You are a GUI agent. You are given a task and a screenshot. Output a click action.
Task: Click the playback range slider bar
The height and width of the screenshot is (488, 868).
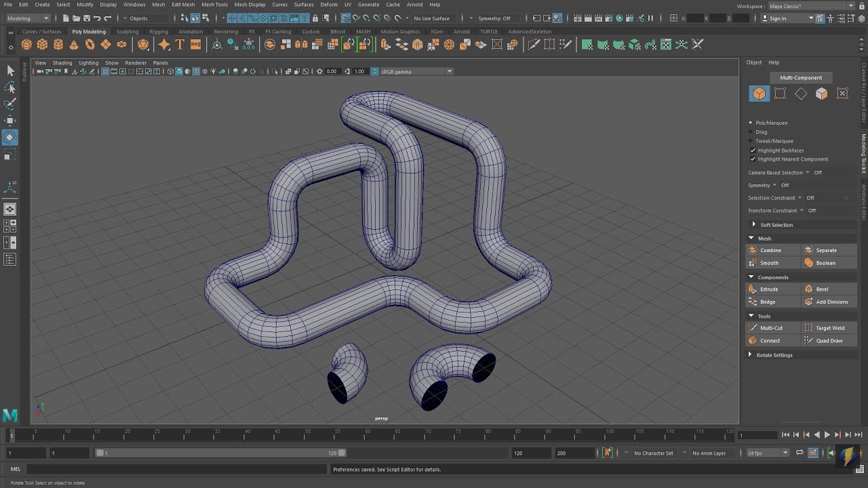pyautogui.click(x=220, y=453)
